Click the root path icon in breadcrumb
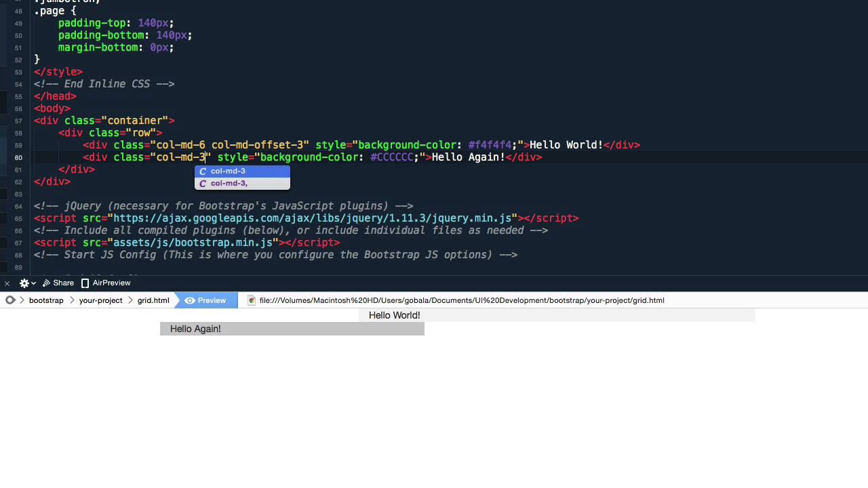Viewport: 868px width, 488px height. (x=10, y=300)
